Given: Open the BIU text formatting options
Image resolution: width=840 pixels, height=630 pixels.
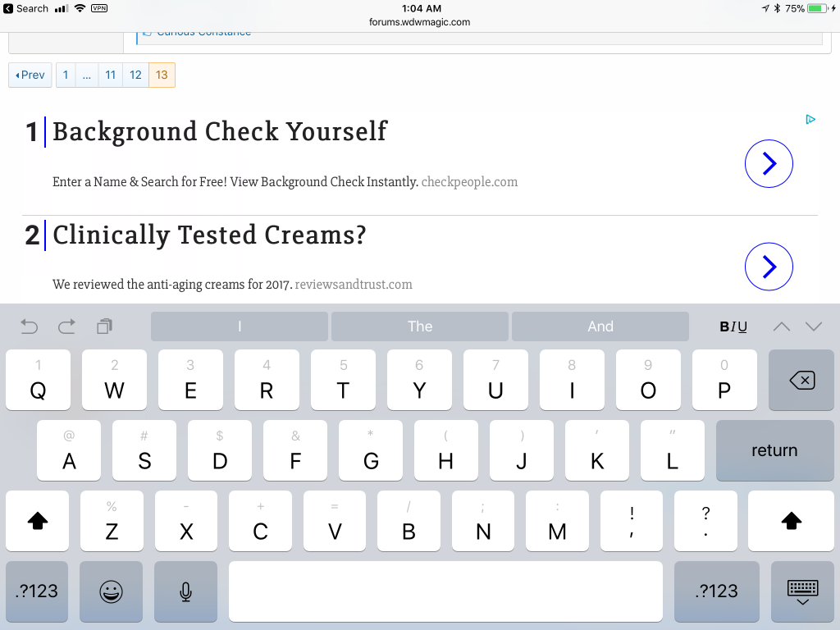Looking at the screenshot, I should pos(733,326).
